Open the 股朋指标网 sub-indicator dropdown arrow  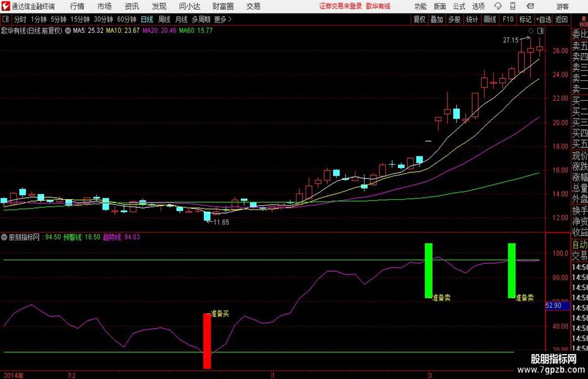[4, 237]
